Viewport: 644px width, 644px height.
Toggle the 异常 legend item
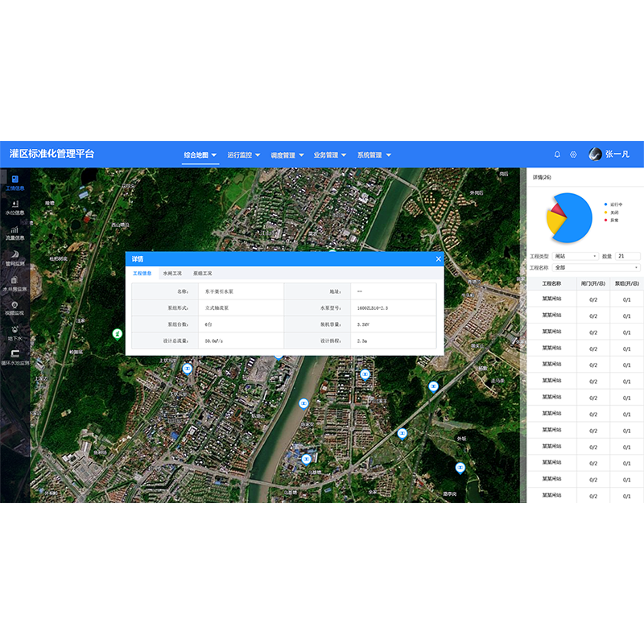point(613,220)
